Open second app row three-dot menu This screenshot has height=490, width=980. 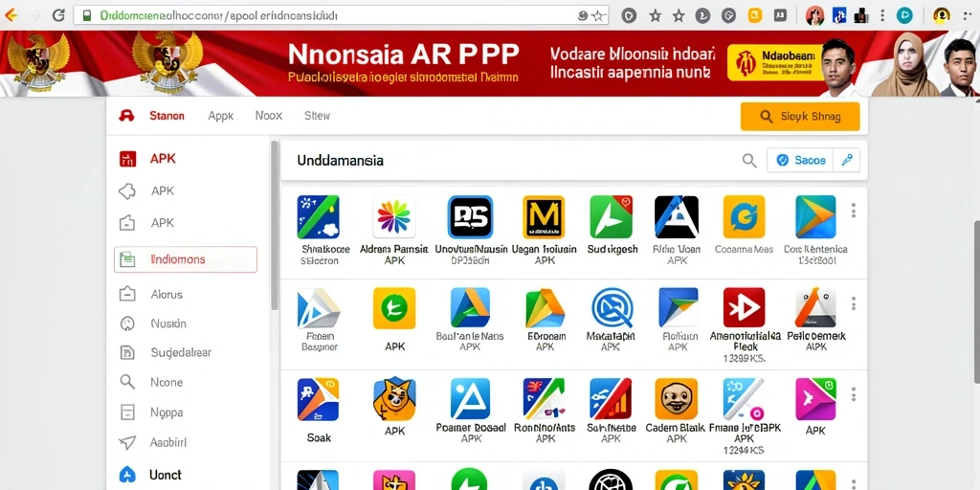(x=853, y=303)
